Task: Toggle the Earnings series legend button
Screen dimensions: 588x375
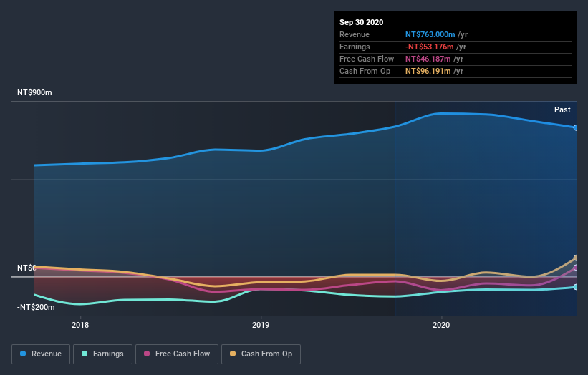Action: pyautogui.click(x=102, y=354)
